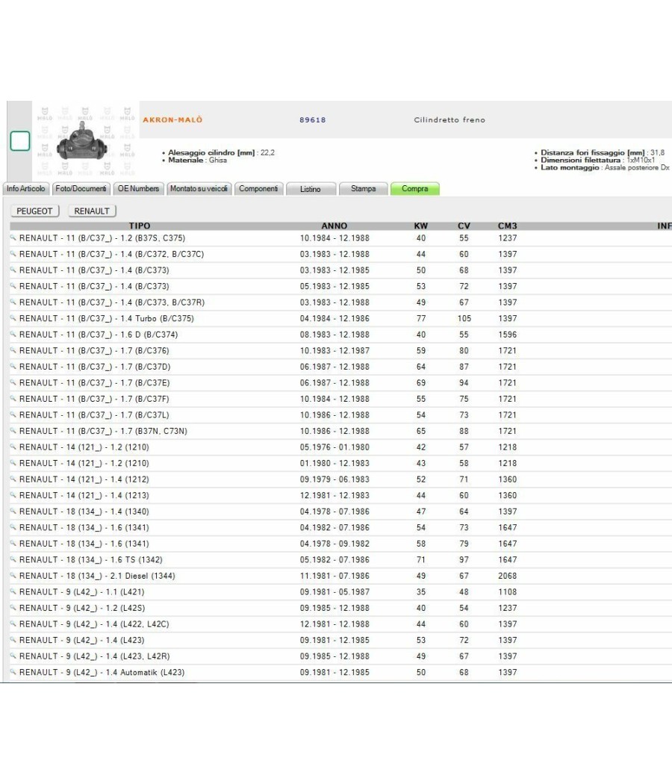Open details icon for Renault 9 1.2 (L42S)
672x784 pixels.
(13, 608)
